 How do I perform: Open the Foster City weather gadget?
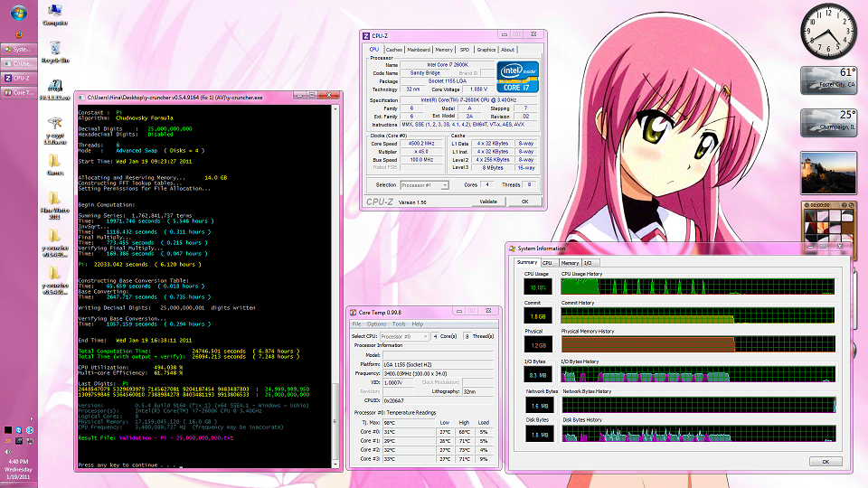click(x=827, y=80)
